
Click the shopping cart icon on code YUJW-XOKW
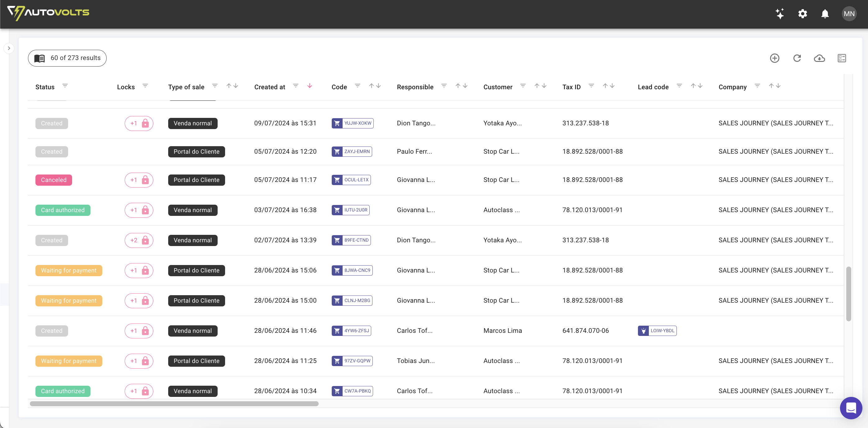coord(337,123)
